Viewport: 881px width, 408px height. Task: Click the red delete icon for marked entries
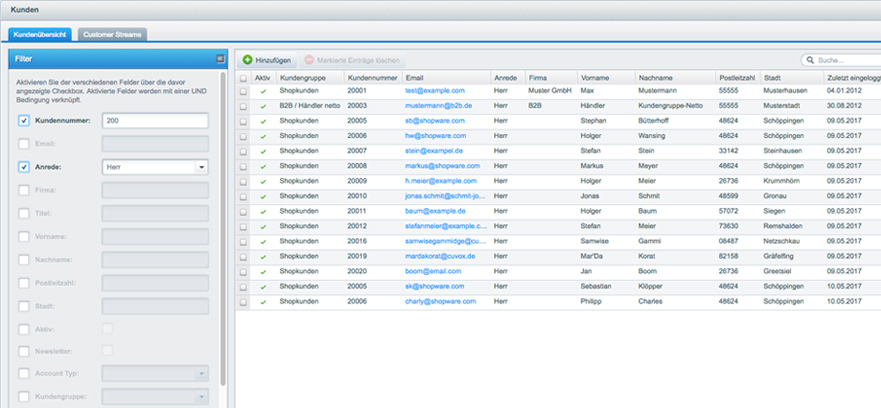coord(309,60)
